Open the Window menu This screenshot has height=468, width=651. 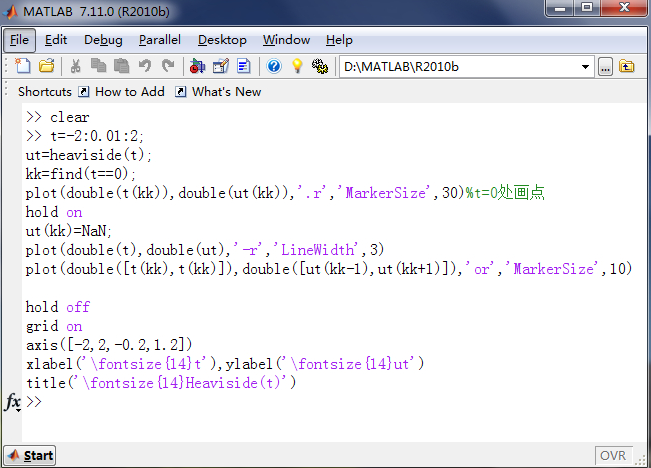coord(286,40)
